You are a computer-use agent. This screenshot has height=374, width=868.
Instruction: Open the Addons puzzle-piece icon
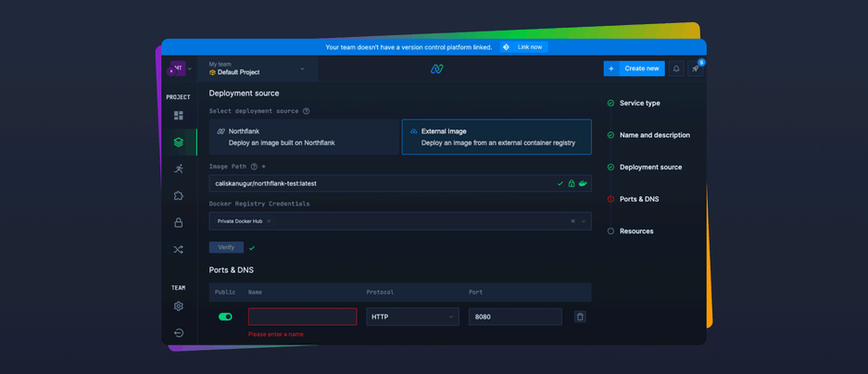(178, 196)
